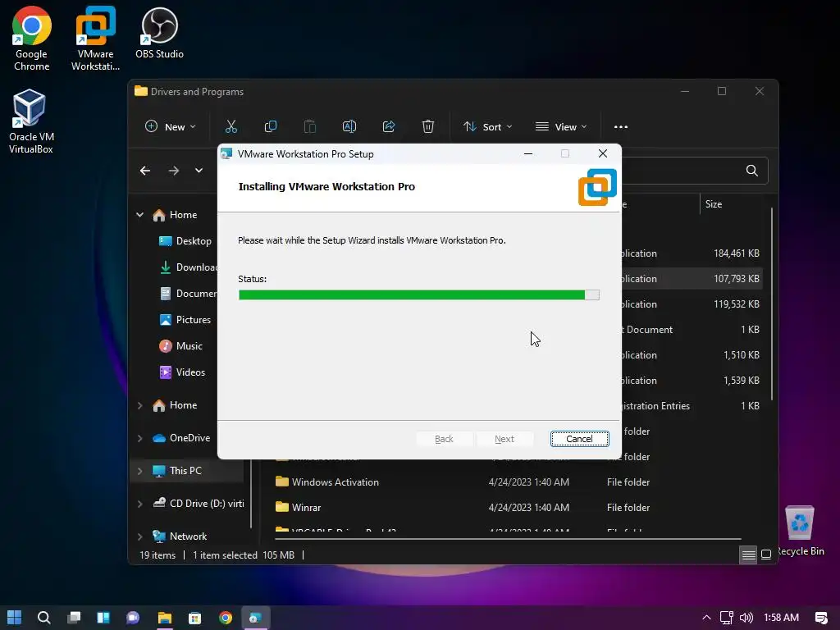Go back in File Explorer
Image resolution: width=840 pixels, height=630 pixels.
(145, 171)
